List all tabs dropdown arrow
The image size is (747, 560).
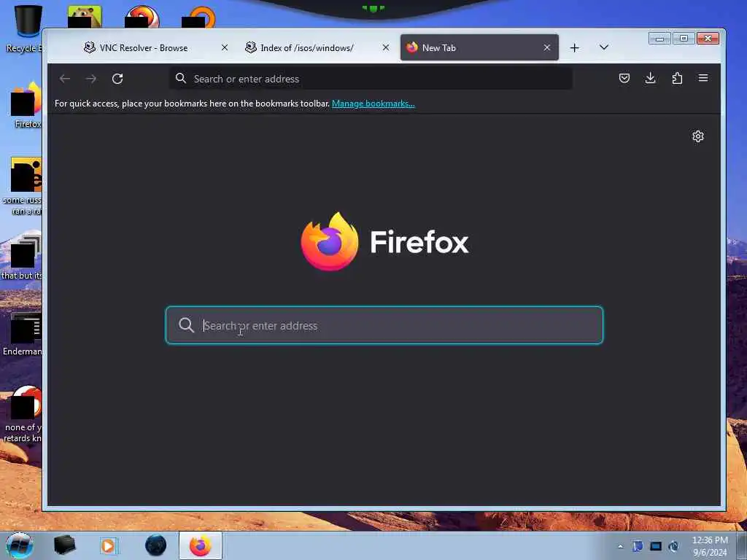click(x=603, y=47)
